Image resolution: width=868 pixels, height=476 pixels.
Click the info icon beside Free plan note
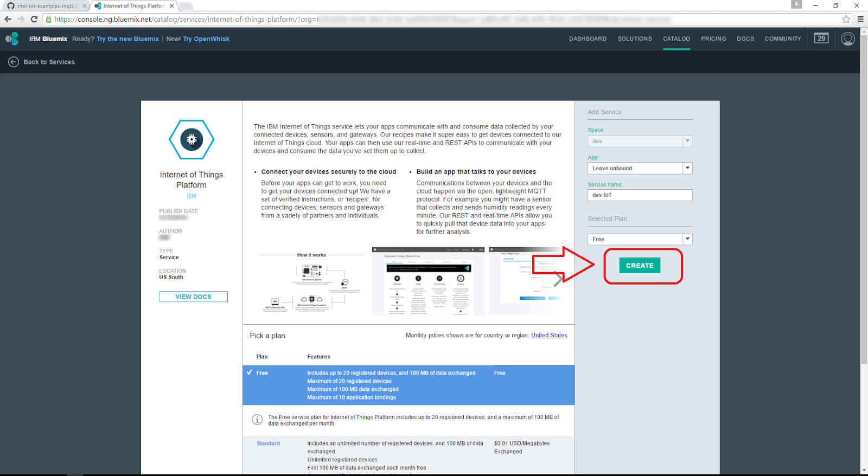(x=257, y=420)
